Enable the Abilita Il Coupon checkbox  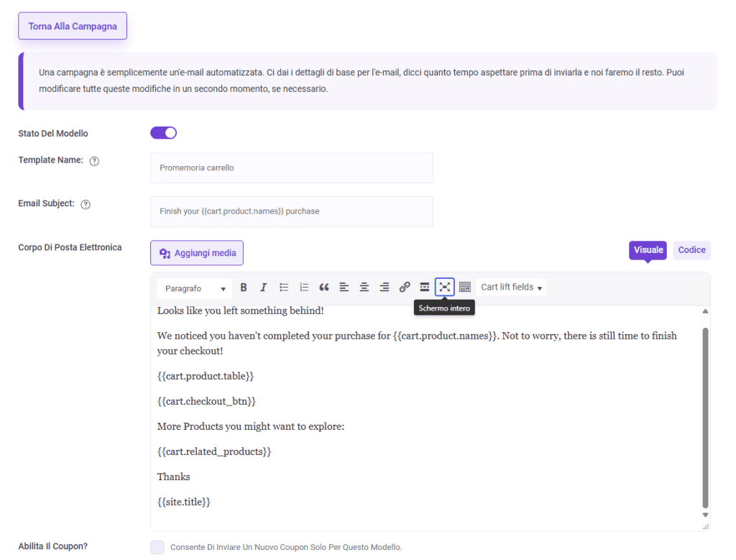coord(157,547)
